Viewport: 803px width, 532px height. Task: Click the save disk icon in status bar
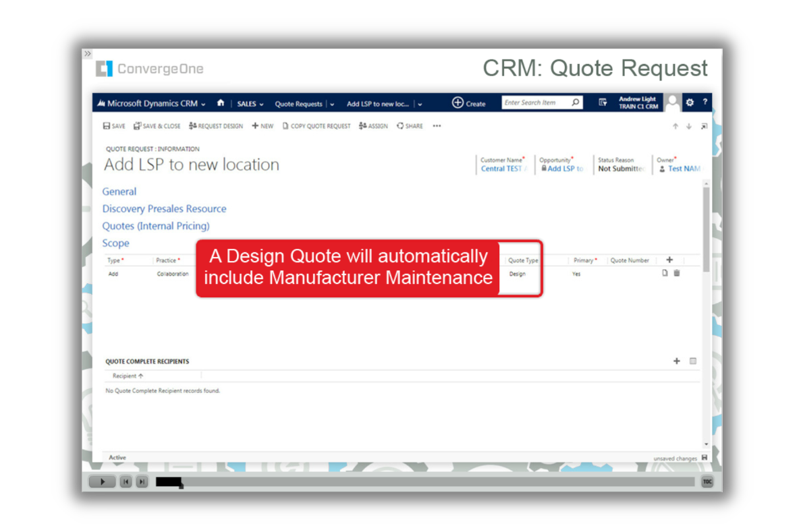click(704, 458)
